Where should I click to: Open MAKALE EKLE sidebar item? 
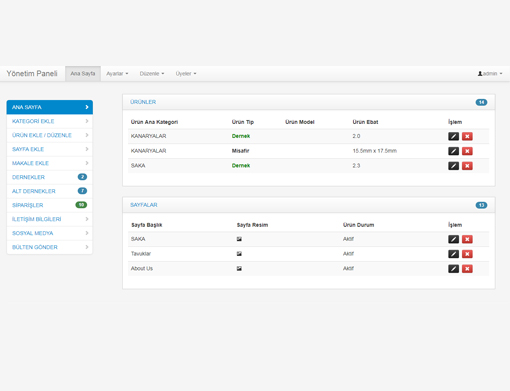pyautogui.click(x=50, y=163)
